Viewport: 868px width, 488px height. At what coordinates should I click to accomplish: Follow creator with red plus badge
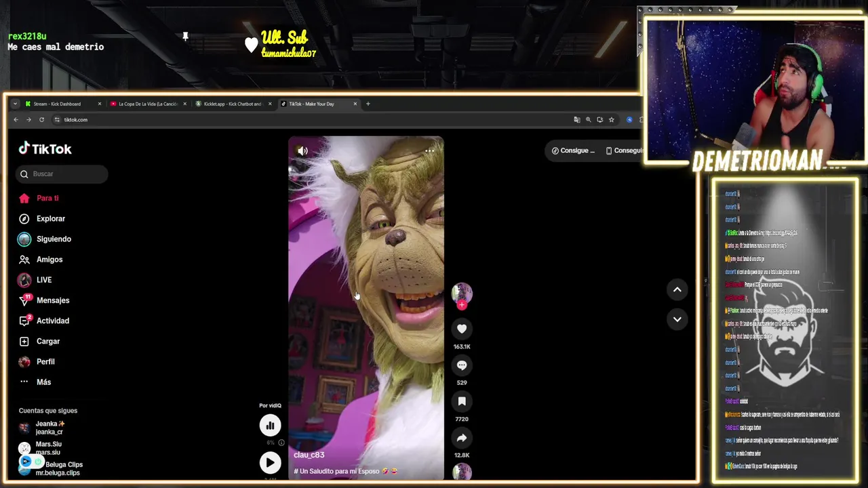click(x=462, y=305)
